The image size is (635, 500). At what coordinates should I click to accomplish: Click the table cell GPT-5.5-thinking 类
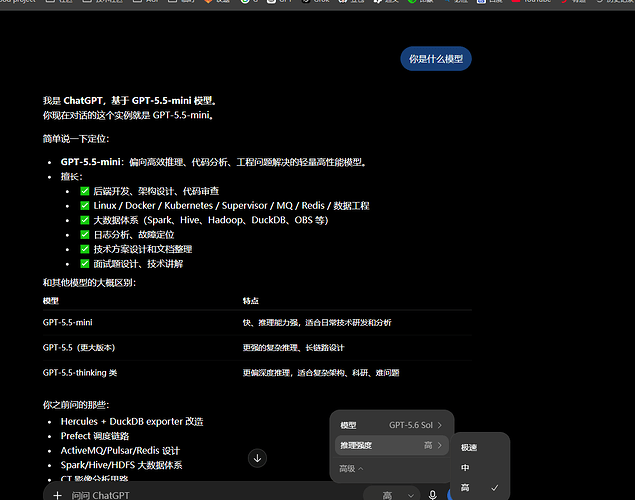tap(80, 373)
